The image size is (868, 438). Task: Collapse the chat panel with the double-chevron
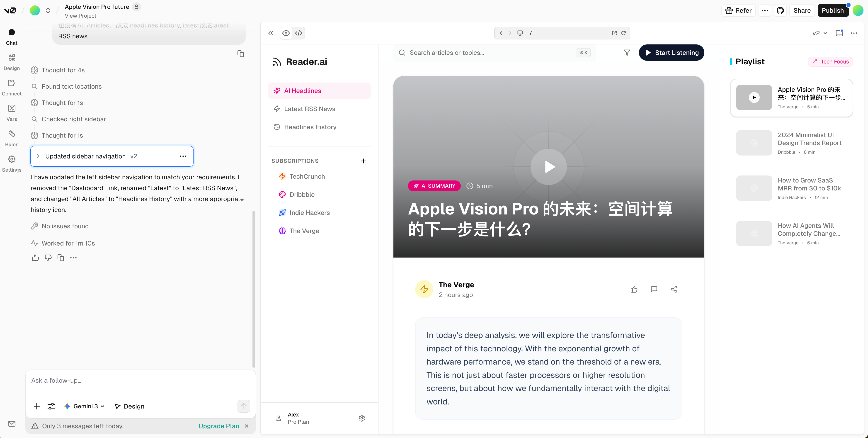coord(271,33)
